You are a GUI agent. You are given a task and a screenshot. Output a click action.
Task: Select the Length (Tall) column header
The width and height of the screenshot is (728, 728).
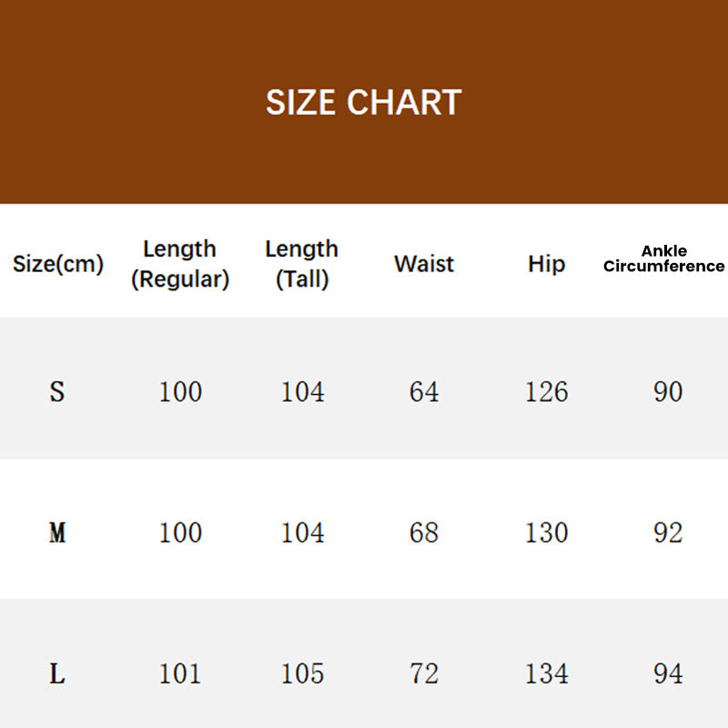click(302, 264)
